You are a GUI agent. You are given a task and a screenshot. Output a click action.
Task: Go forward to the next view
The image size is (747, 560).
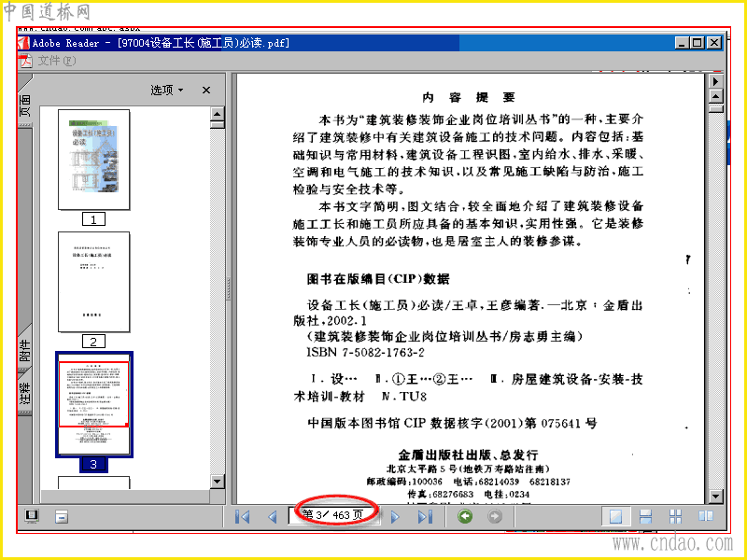(495, 516)
